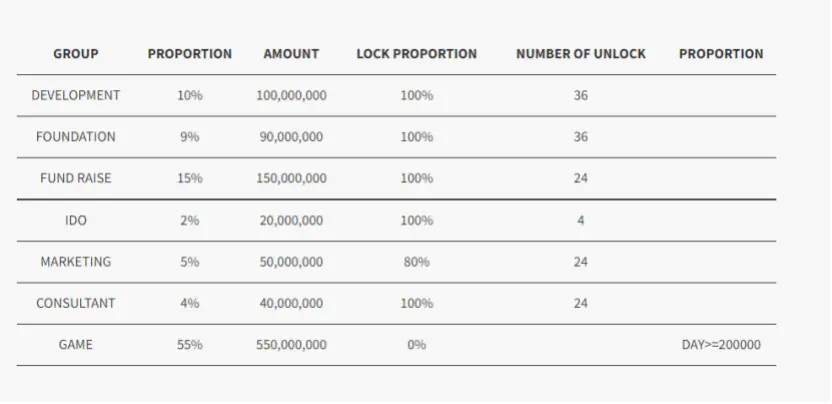The width and height of the screenshot is (832, 404).
Task: Click Marketing's 80% lock proportion
Action: pos(416,262)
